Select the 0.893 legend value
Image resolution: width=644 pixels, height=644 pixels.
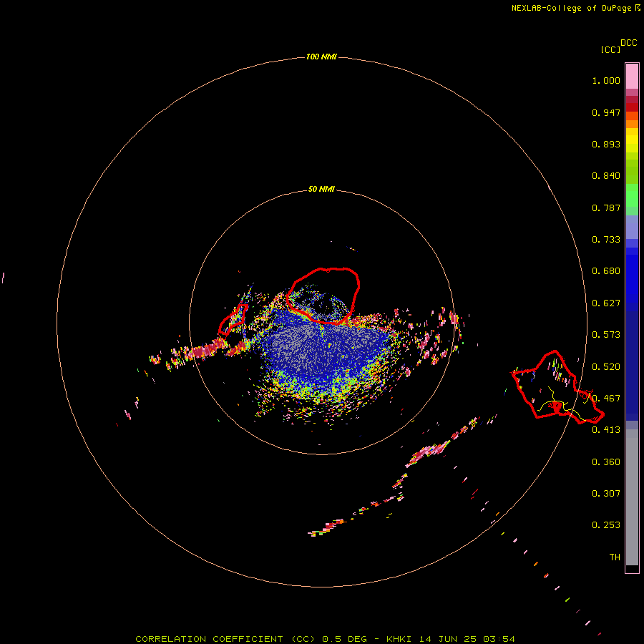(606, 144)
